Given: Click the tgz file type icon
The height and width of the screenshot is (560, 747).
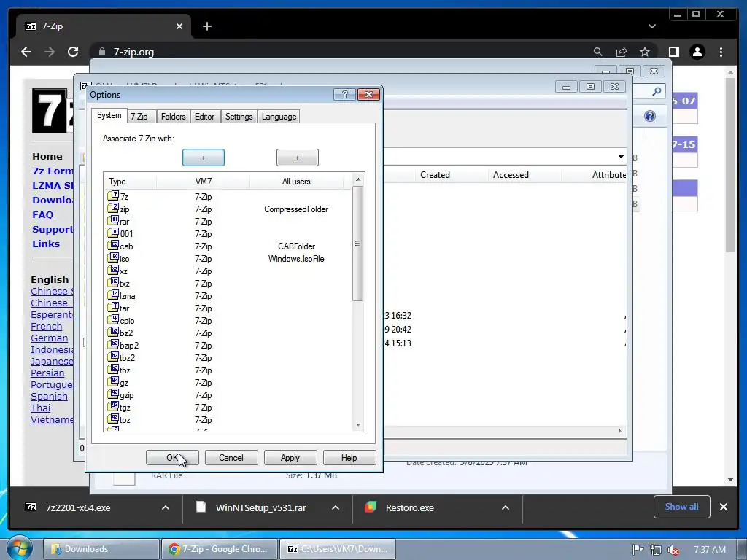Looking at the screenshot, I should [x=113, y=406].
